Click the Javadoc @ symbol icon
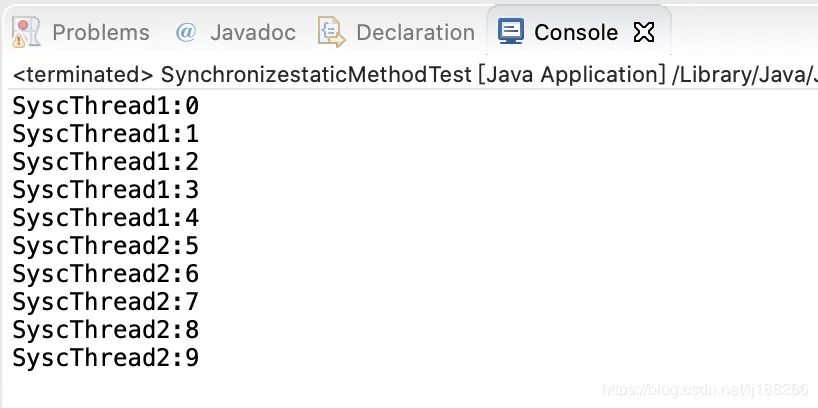This screenshot has height=408, width=818. (x=186, y=33)
